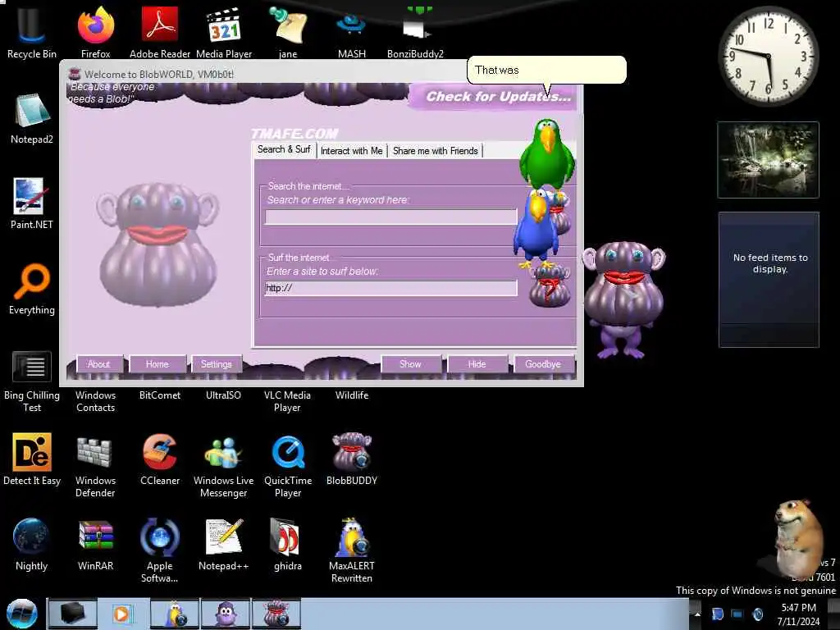Open the Apple Software Update desktop icon
This screenshot has height=630, width=840.
coord(160,550)
